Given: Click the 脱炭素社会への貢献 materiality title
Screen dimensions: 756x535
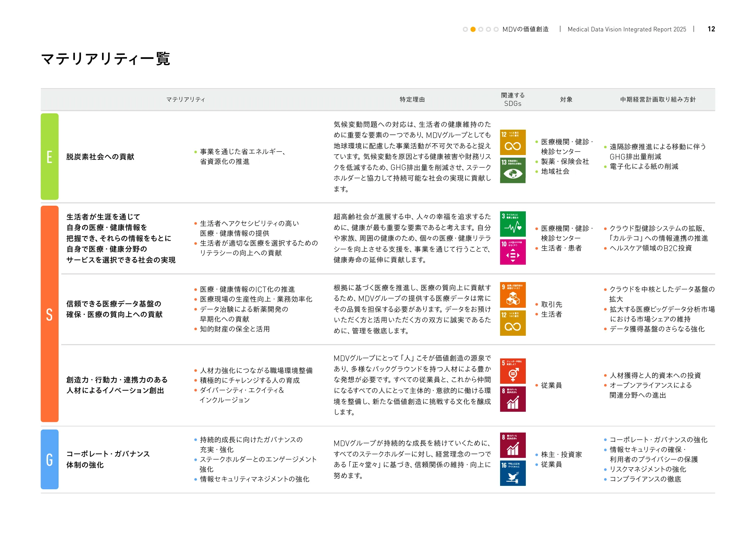Looking at the screenshot, I should (x=100, y=157).
